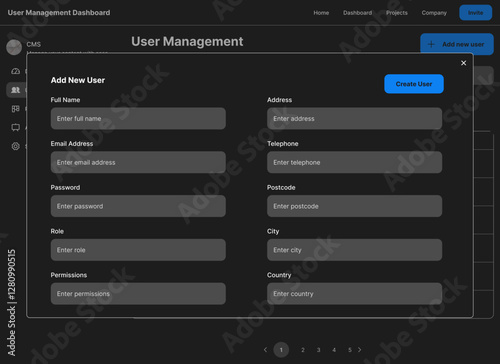Open the presentation screen icon in sidebar
500x364 pixels.
coord(16,127)
